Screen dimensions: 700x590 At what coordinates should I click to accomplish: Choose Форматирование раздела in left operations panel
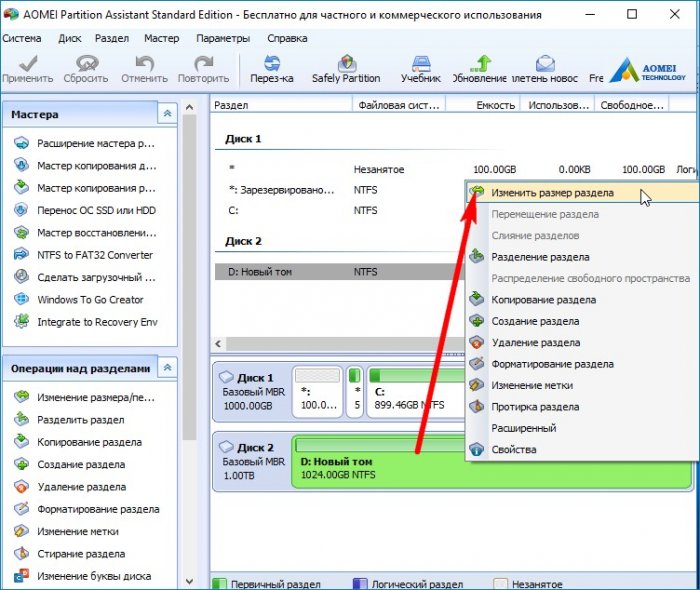(86, 509)
